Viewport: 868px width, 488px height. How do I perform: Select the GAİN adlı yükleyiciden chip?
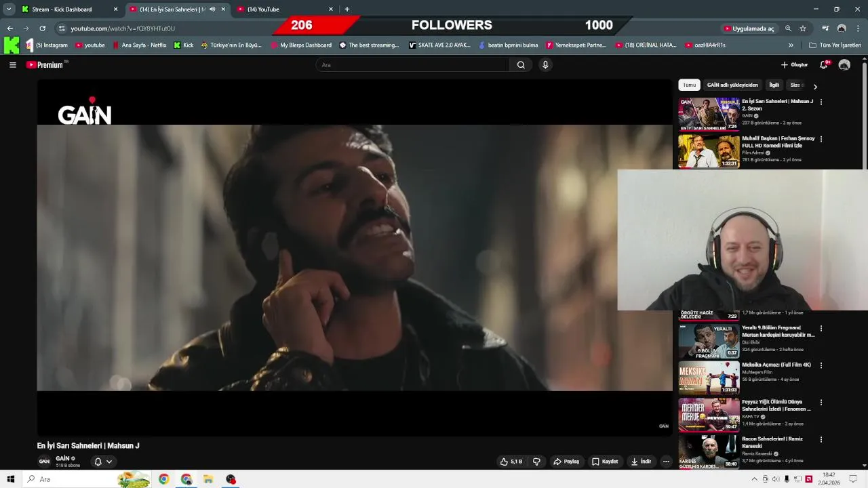pos(732,85)
